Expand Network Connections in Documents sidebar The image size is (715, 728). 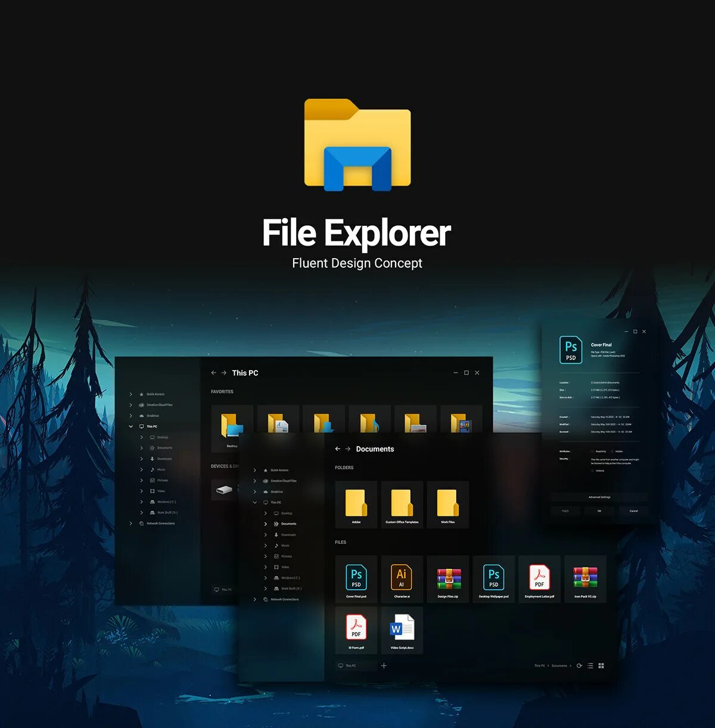click(255, 599)
